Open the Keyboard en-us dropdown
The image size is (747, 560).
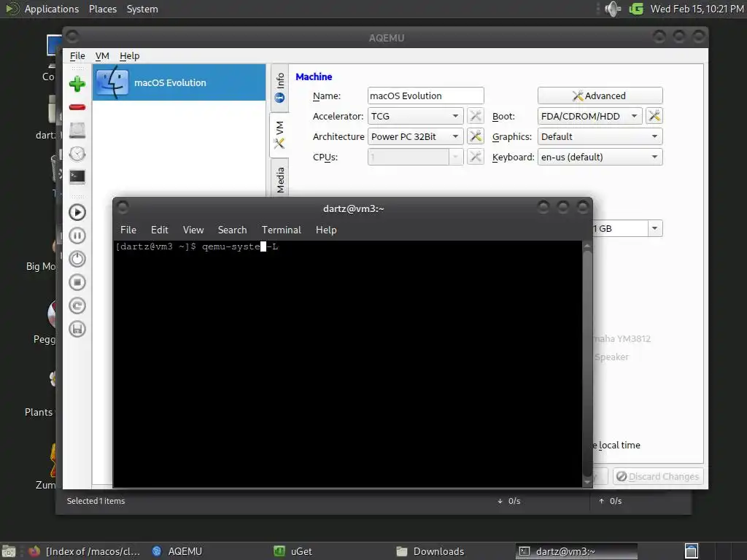click(x=600, y=157)
